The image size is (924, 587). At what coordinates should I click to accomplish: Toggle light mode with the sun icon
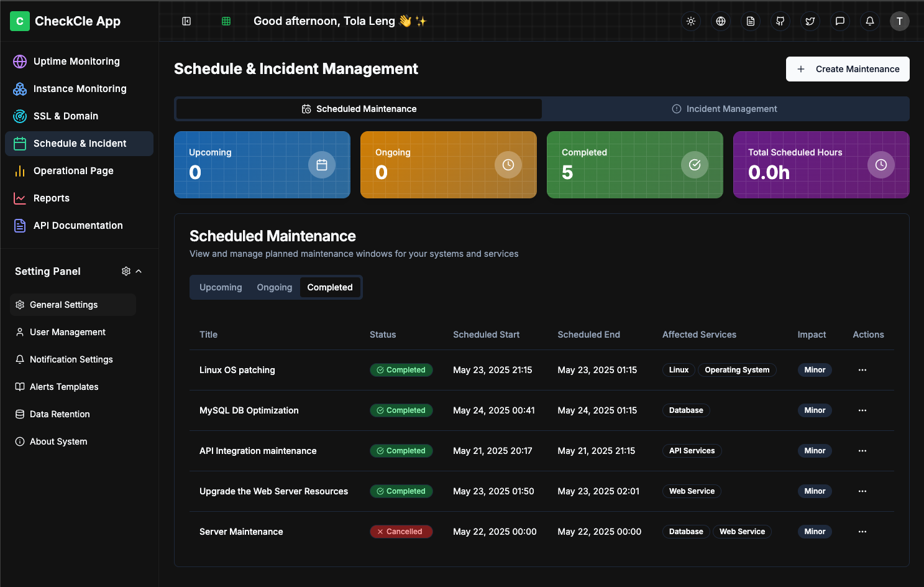click(x=690, y=21)
